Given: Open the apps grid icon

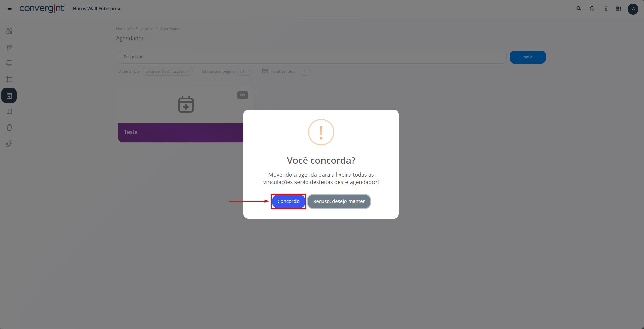Looking at the screenshot, I should (x=619, y=9).
